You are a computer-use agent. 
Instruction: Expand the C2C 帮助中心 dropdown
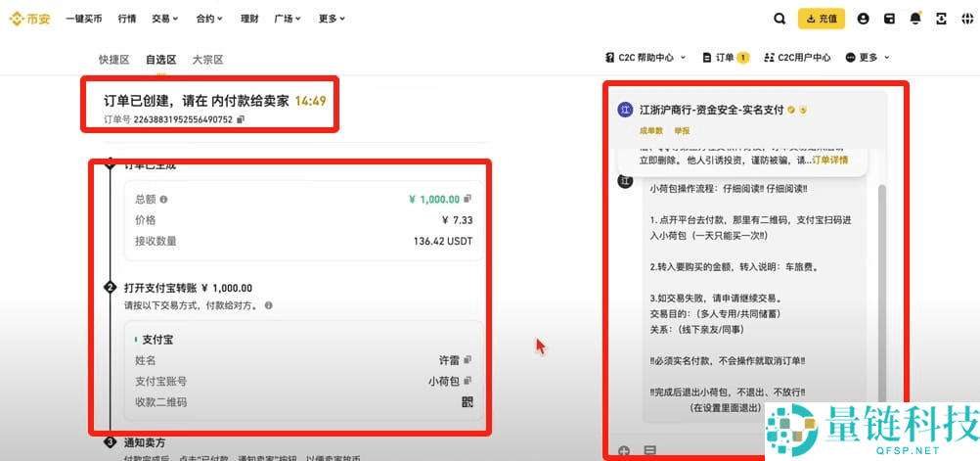tap(646, 58)
